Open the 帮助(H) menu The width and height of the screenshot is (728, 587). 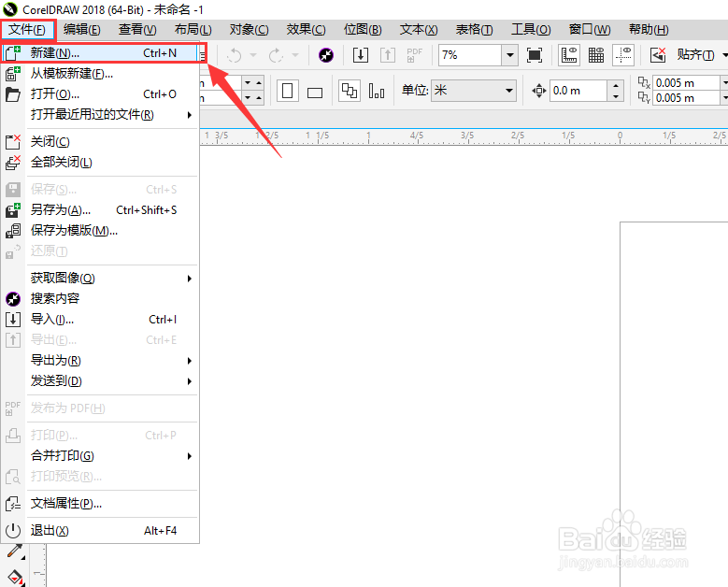[649, 30]
